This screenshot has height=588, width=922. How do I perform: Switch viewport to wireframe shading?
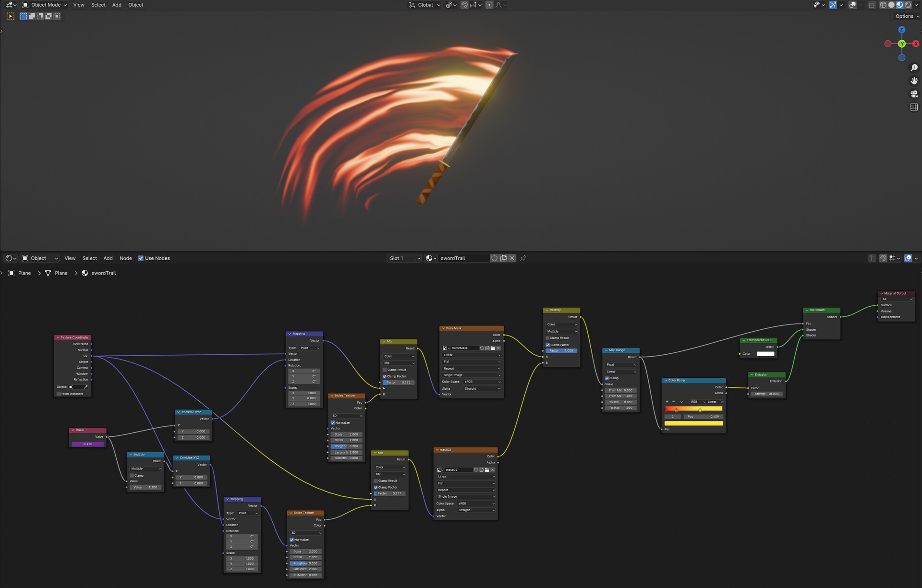point(883,5)
